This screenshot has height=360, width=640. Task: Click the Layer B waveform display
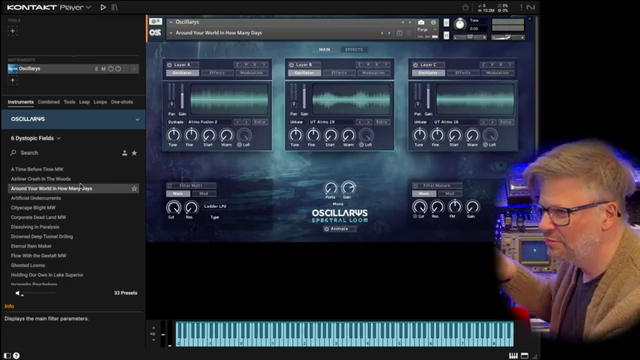pos(351,99)
